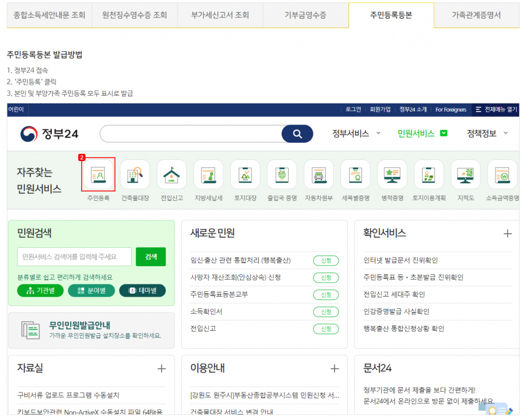Expand the 민원서비스 dropdown menu

pos(423,133)
